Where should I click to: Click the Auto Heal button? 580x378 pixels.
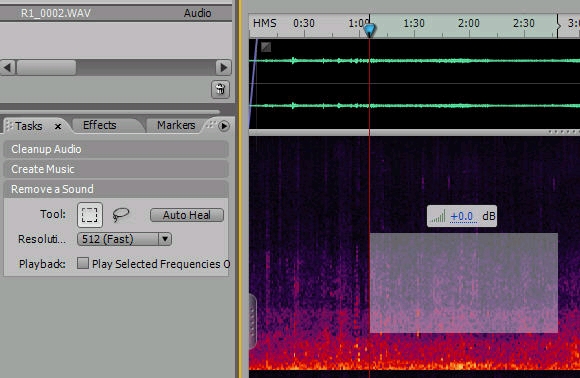[187, 215]
